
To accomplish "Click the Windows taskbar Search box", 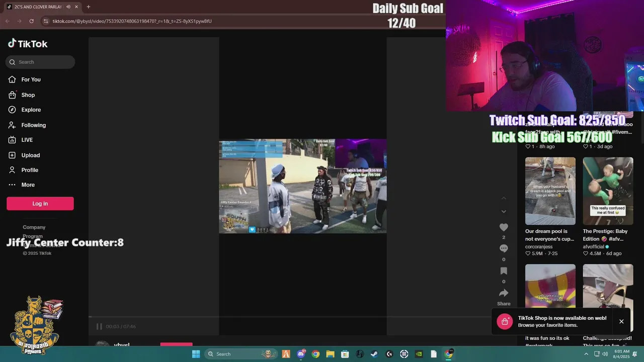I will [x=240, y=354].
